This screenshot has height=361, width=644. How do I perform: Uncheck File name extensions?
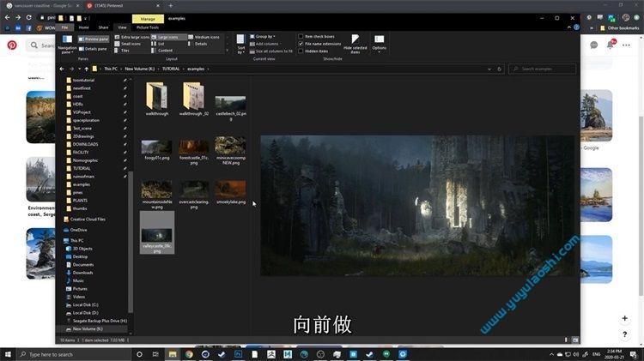[320, 44]
